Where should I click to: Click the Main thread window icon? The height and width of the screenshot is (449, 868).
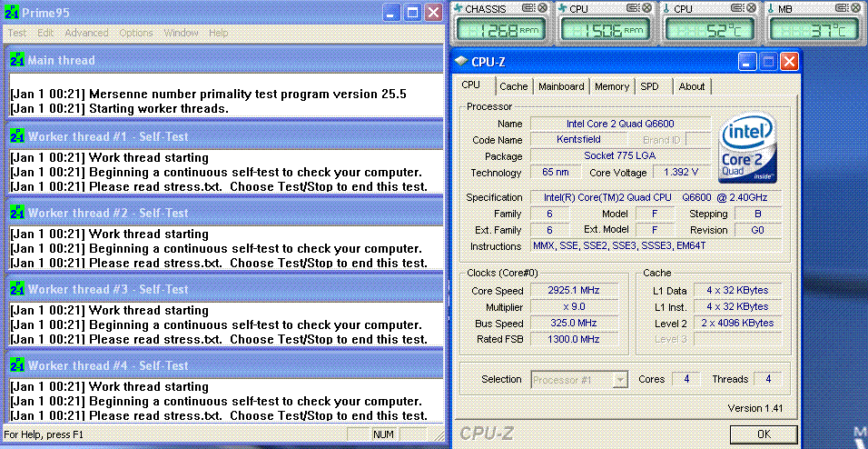click(17, 60)
